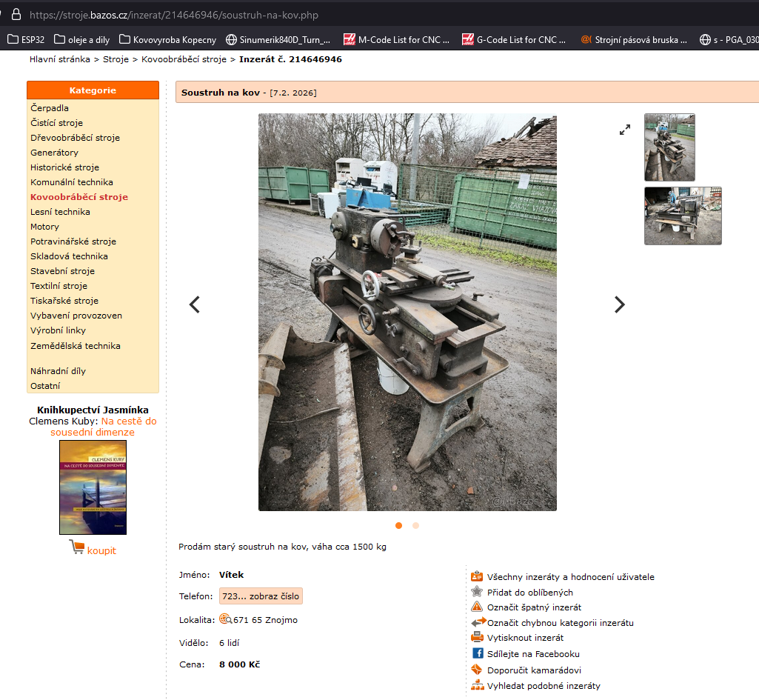Select the second gallery dot indicator
The image size is (759, 700).
[415, 525]
